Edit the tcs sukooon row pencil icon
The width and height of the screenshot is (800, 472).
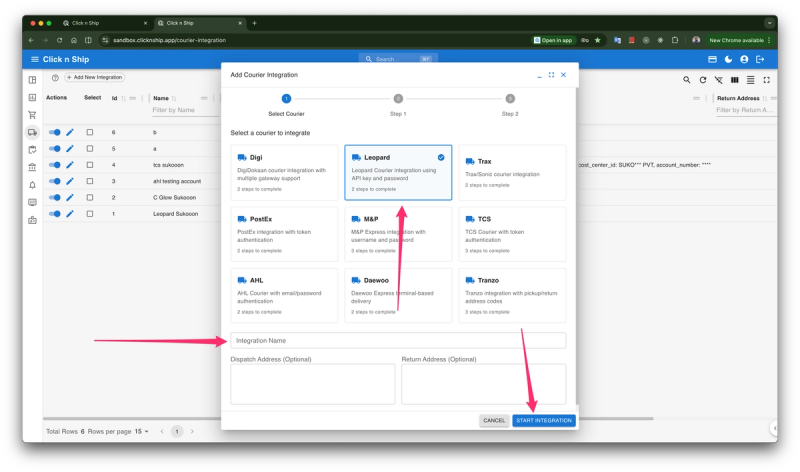click(x=70, y=165)
